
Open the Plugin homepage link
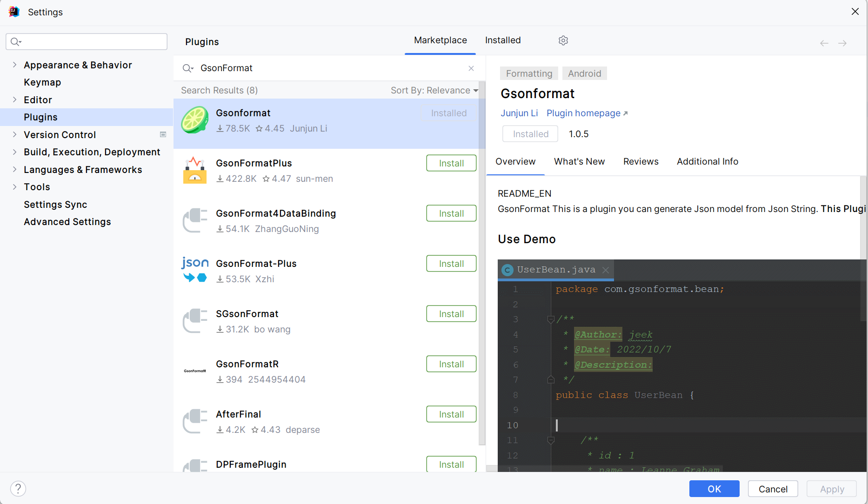(587, 113)
